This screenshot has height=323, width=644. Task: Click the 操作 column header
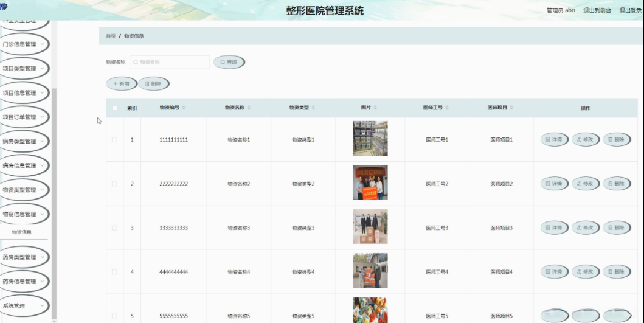(x=585, y=108)
